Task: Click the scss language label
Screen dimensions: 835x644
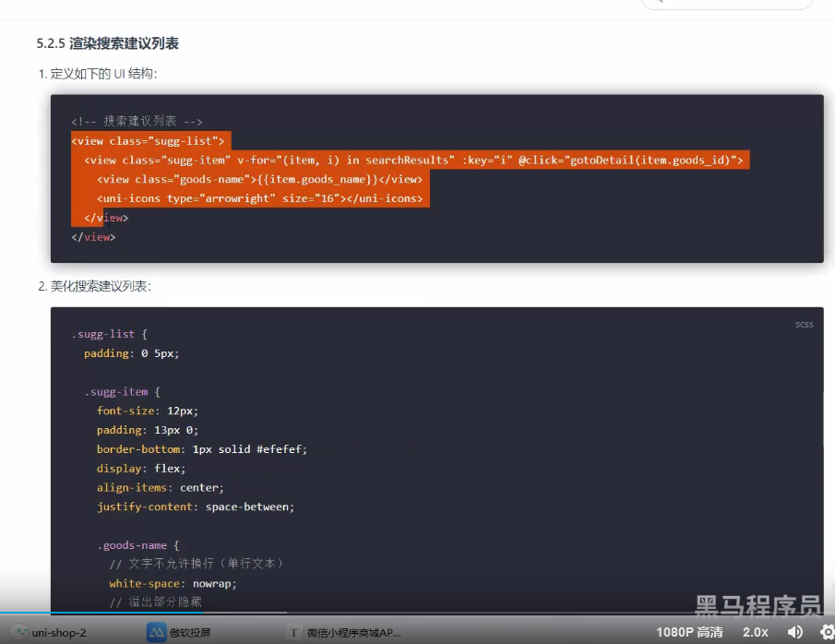Action: 805,325
